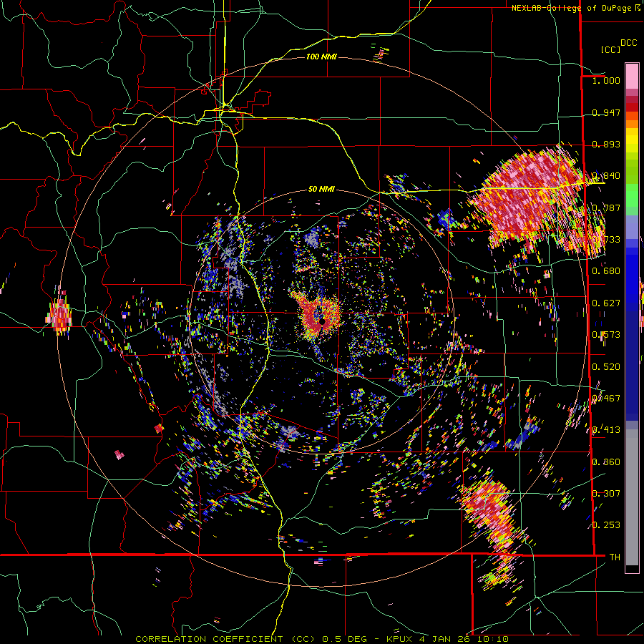The width and height of the screenshot is (644, 644).
Task: Click the DCC product label
Action: (x=628, y=43)
